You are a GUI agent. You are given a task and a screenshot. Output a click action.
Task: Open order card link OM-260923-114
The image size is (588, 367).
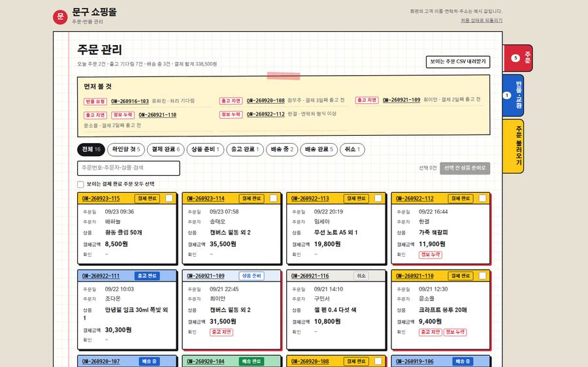206,199
